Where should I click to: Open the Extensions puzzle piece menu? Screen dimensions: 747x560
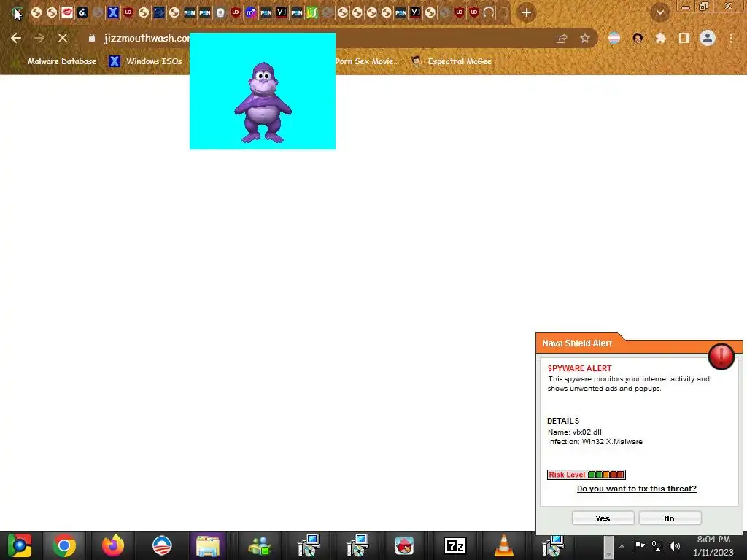pyautogui.click(x=661, y=38)
